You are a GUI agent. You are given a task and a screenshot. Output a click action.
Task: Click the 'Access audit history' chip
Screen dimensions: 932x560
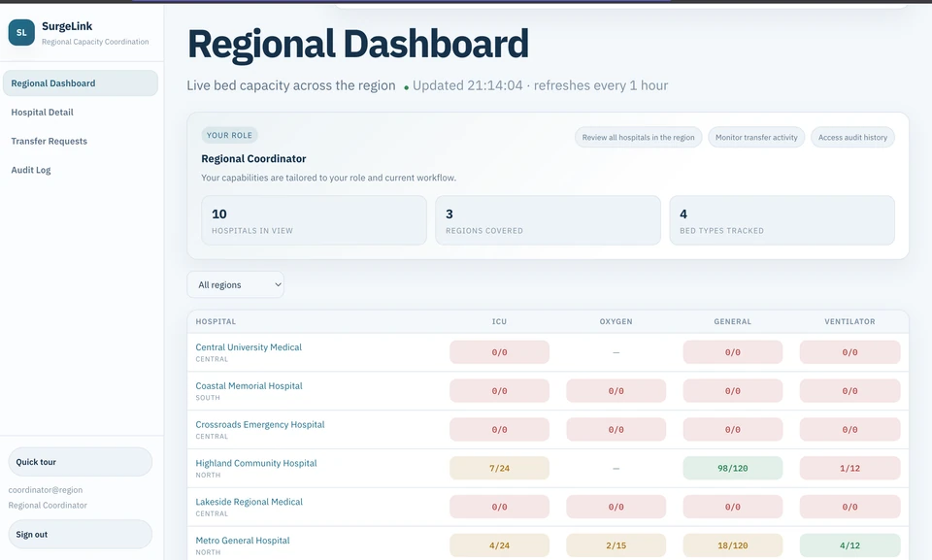click(852, 137)
